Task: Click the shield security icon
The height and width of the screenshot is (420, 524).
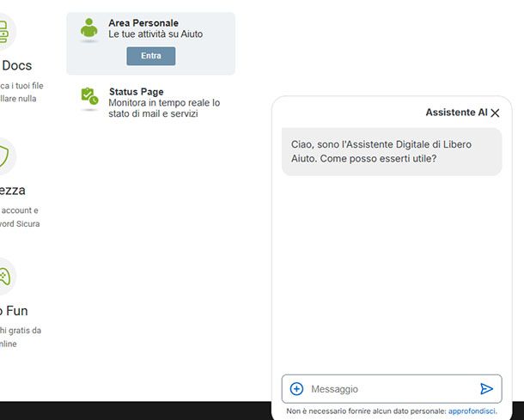Action: [x=4, y=156]
